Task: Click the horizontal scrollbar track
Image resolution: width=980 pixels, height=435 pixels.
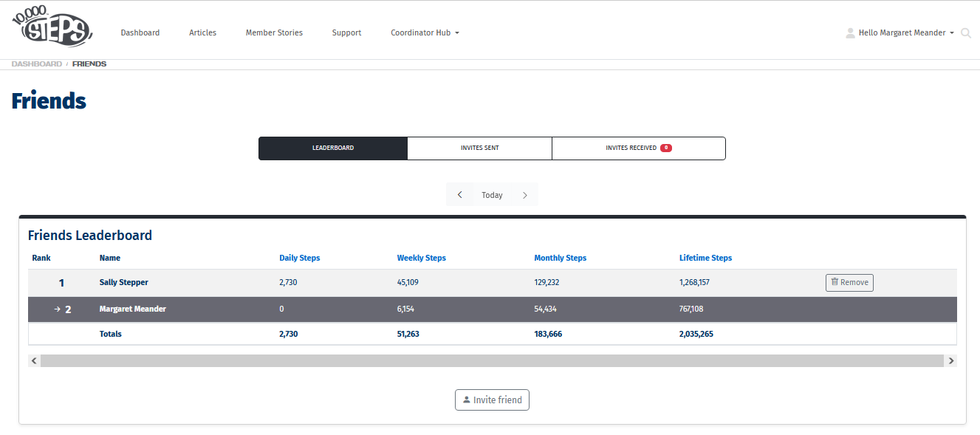Action: 492,361
